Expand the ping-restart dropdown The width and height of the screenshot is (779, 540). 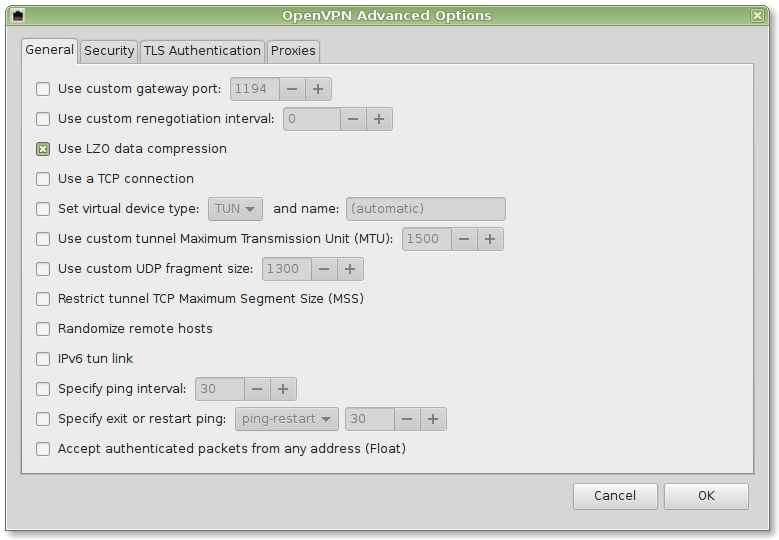pyautogui.click(x=287, y=419)
